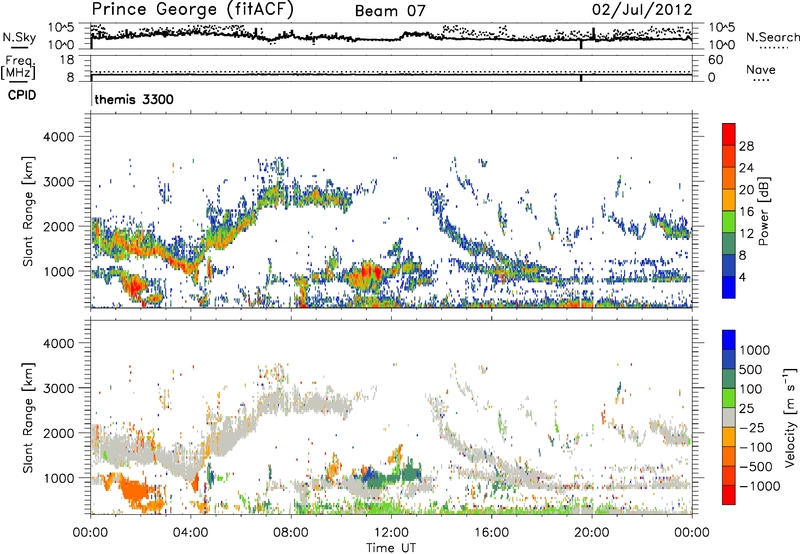Viewport: 800px width, 554px height.
Task: Click the '4' label on power colorbar
Action: 742,277
